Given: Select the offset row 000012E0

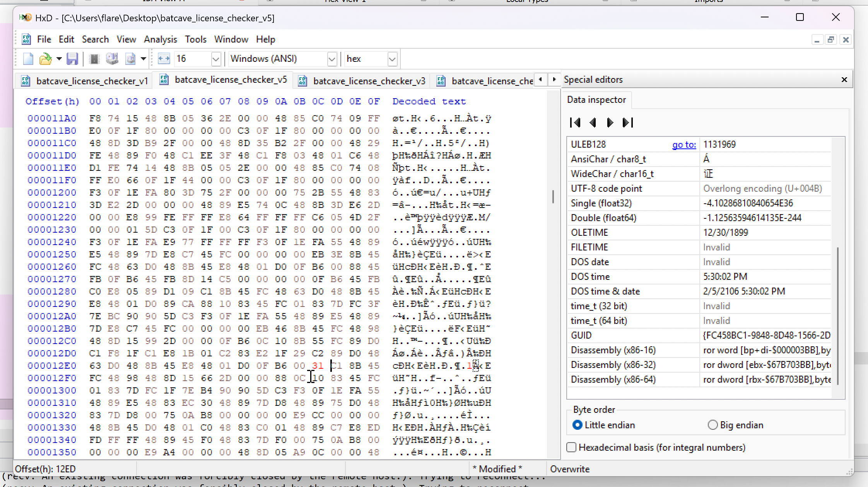Looking at the screenshot, I should coord(52,366).
